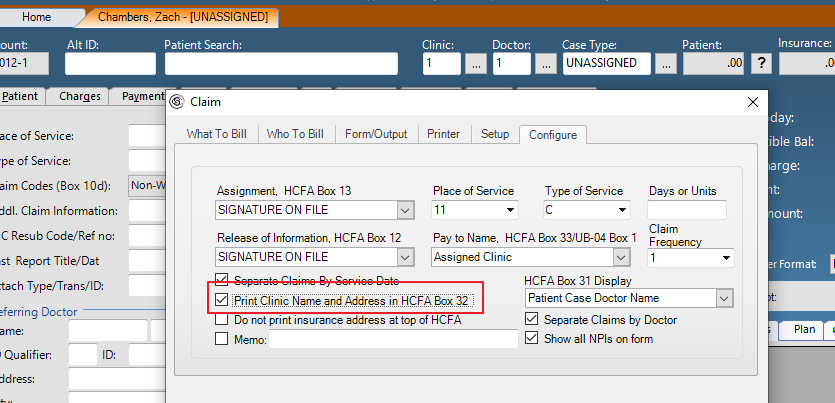This screenshot has height=403, width=835.
Task: Toggle Print Clinic Name in HCFA Box 32
Action: pos(222,299)
